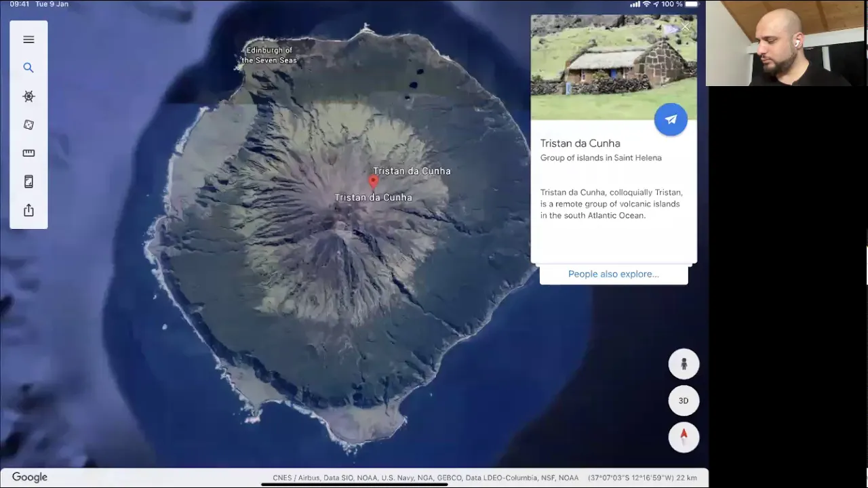Expand the People also explore section
Screen dimensions: 868x488
coord(614,274)
